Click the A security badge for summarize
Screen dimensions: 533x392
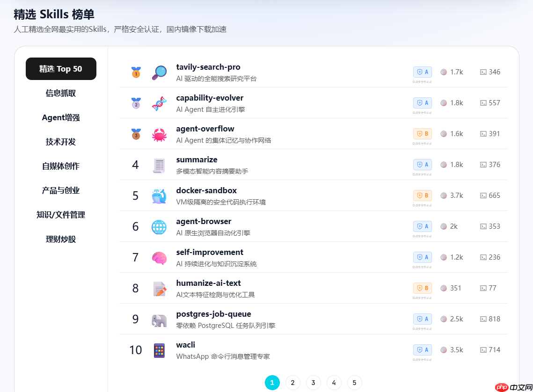pos(423,165)
